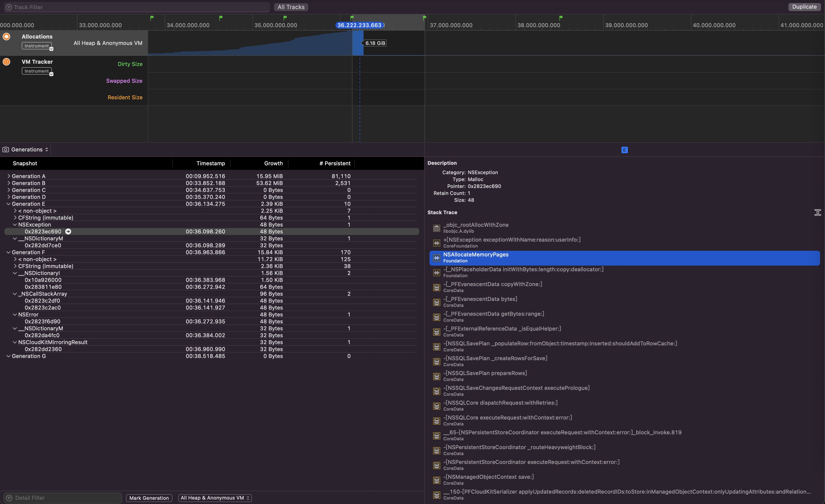
Task: Click focus arrow next to 0x2823ec690
Action: pos(68,231)
